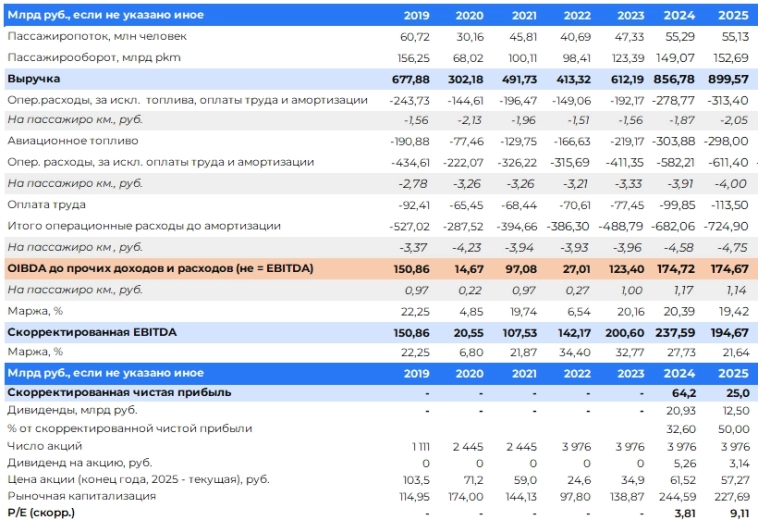
Task: Click the 2024 adjusted EBITDA value 237,59
Action: point(675,331)
